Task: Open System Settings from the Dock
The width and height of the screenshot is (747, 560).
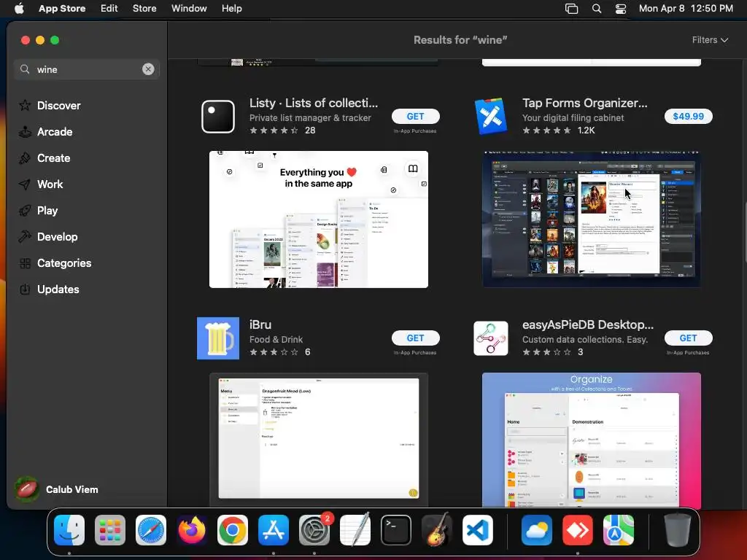Action: pos(314,530)
